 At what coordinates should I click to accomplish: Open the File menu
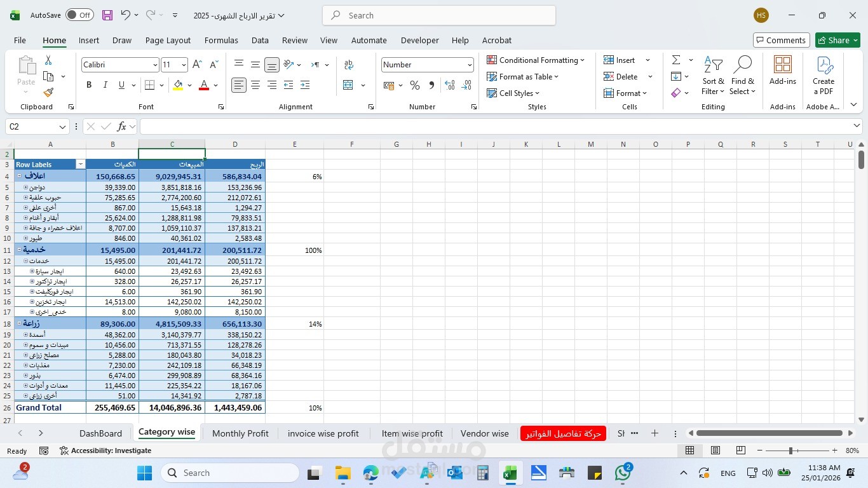click(x=20, y=40)
